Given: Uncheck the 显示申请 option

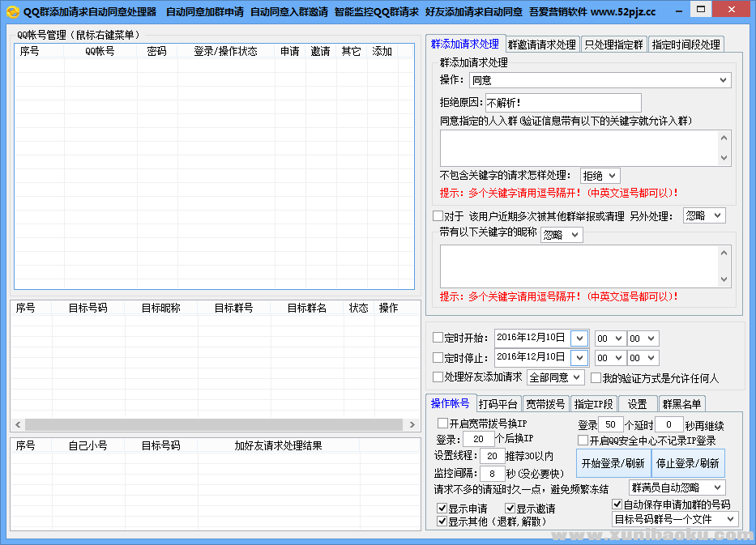Looking at the screenshot, I should point(442,509).
